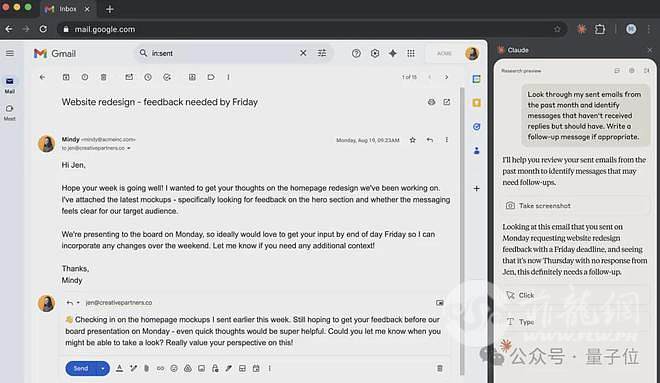Open Send options dropdown arrow
This screenshot has height=383, width=660.
(103, 368)
